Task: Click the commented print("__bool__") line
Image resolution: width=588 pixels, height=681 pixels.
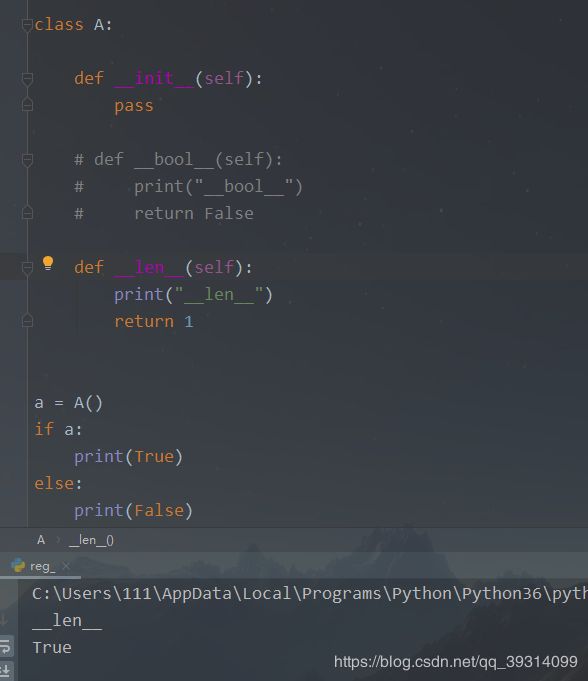Action: click(188, 187)
